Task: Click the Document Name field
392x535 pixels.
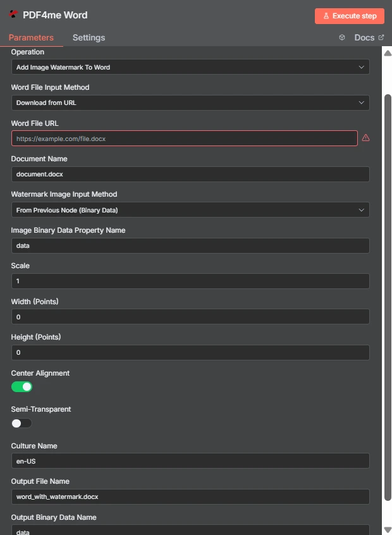Action: [190, 174]
